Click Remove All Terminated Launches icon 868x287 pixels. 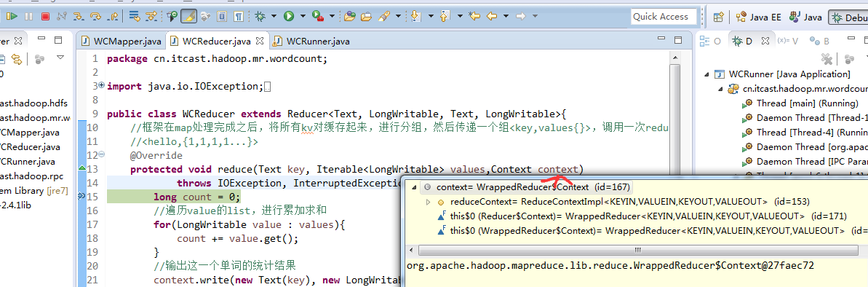click(827, 58)
